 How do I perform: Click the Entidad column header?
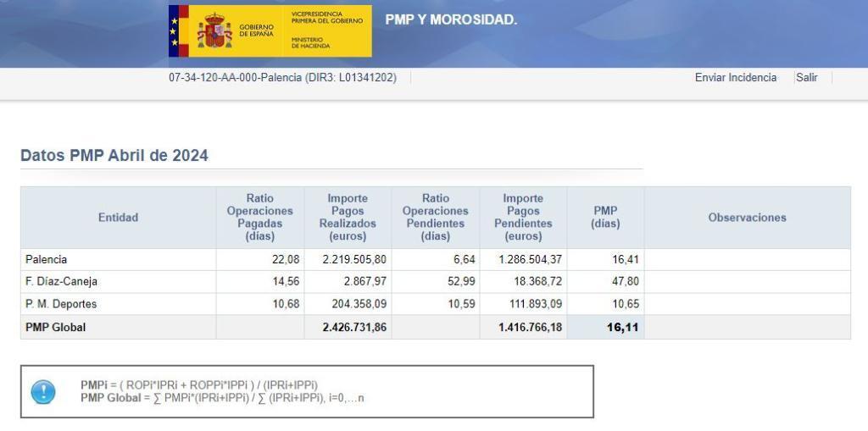118,218
